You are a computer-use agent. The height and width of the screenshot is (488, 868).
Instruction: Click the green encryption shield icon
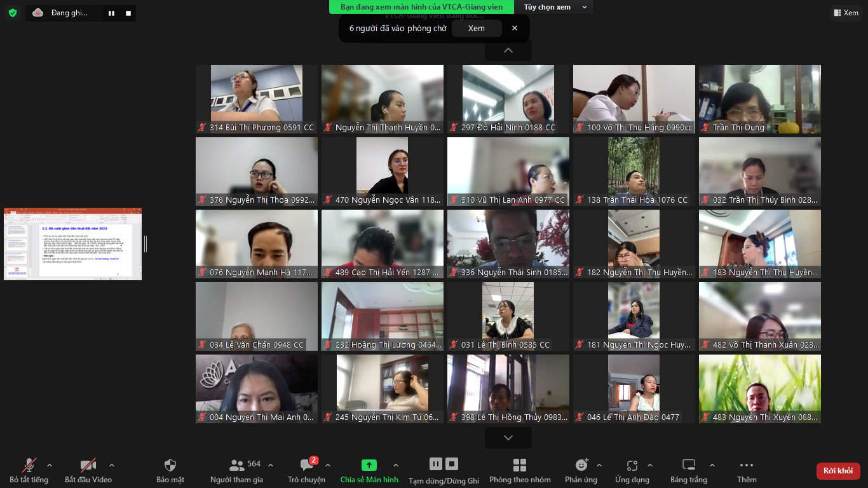tap(13, 13)
